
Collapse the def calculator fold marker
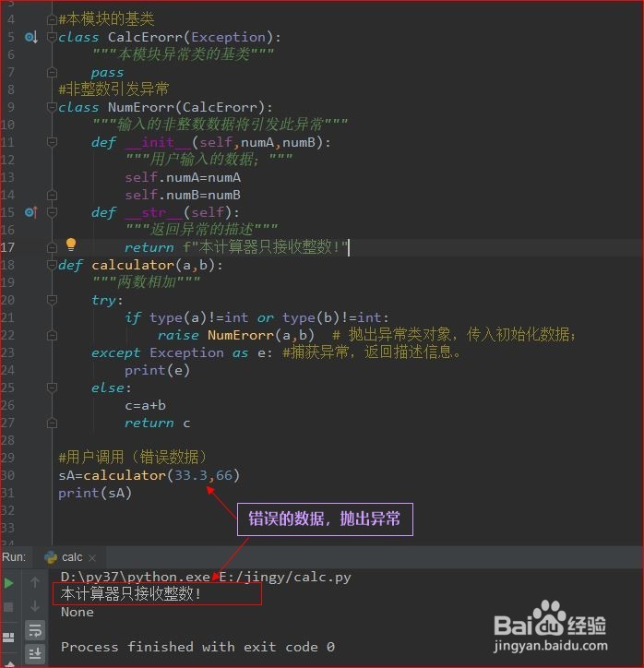[x=52, y=265]
